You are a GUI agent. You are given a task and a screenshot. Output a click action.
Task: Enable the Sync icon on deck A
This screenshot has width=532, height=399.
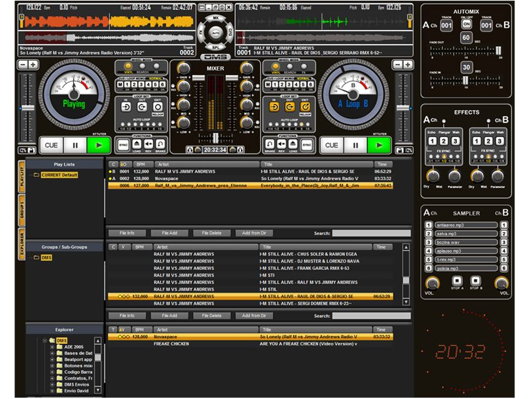coord(123,144)
